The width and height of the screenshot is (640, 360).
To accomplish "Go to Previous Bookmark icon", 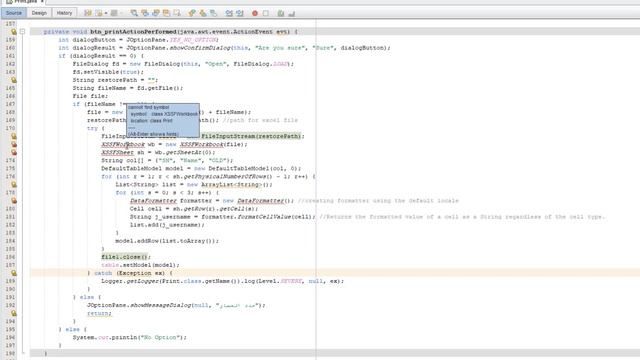I will 192,13.
